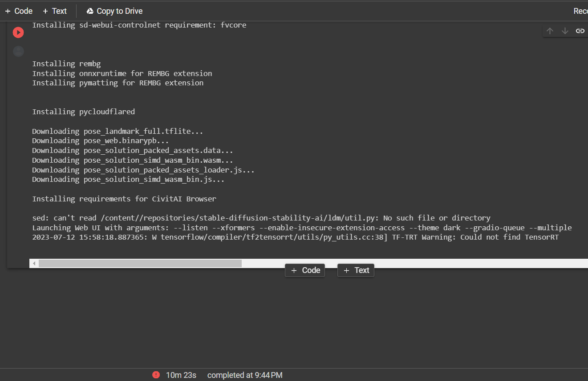Screen dimensions: 588x381
Task: Click the plus icon on Code toolbar item
Action: [8, 11]
